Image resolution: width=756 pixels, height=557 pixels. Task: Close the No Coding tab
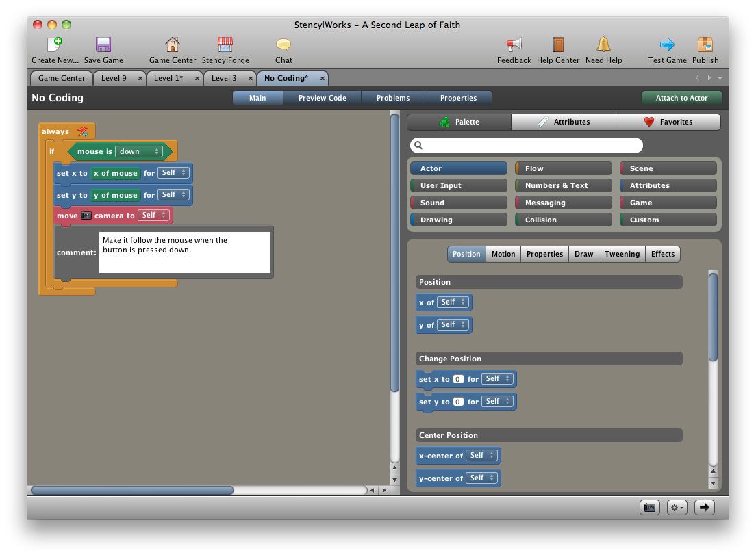point(323,78)
